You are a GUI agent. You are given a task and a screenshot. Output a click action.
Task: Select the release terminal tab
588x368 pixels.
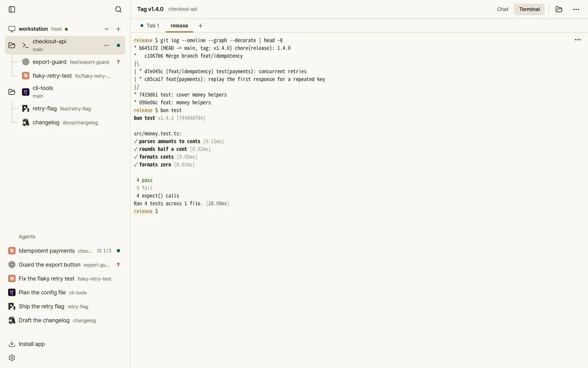[x=179, y=26]
